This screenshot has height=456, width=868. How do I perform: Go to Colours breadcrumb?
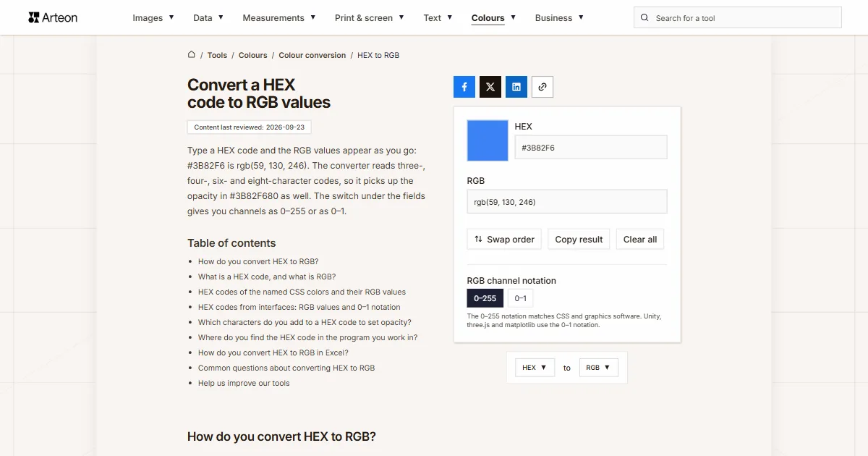pos(253,55)
